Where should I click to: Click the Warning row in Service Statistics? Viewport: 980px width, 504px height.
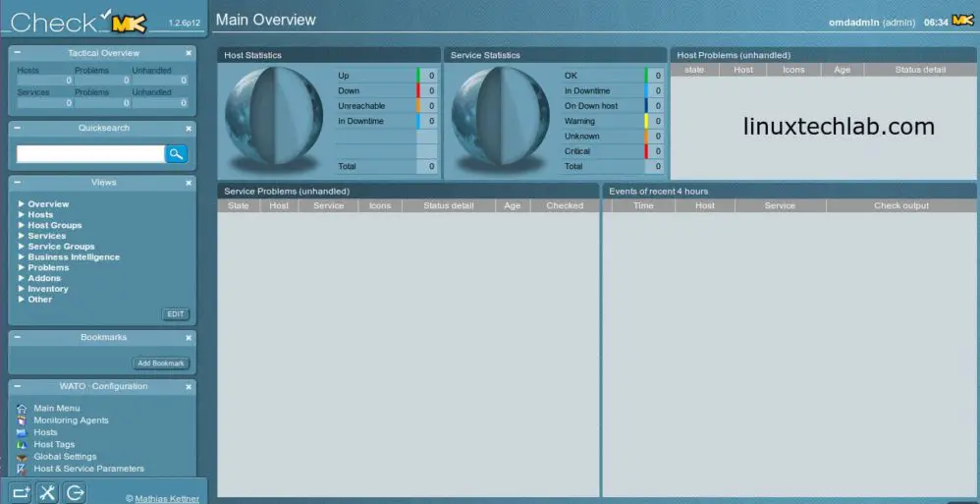pyautogui.click(x=613, y=121)
